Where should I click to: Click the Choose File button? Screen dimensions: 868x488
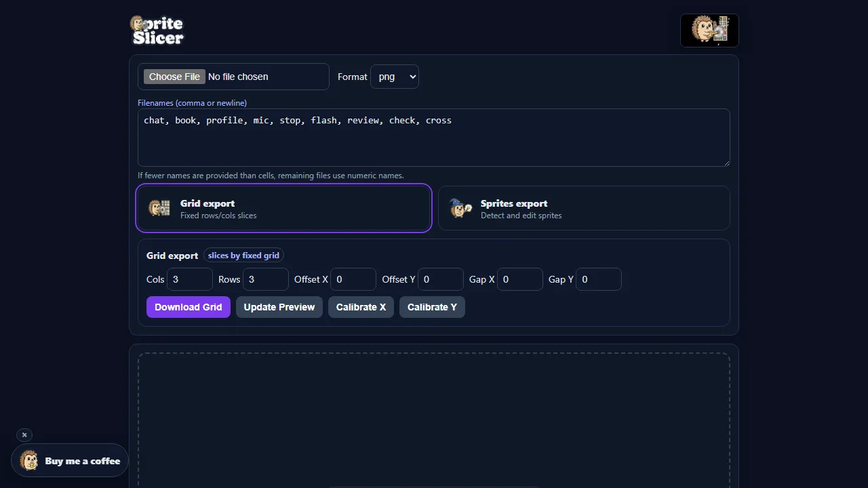(174, 77)
